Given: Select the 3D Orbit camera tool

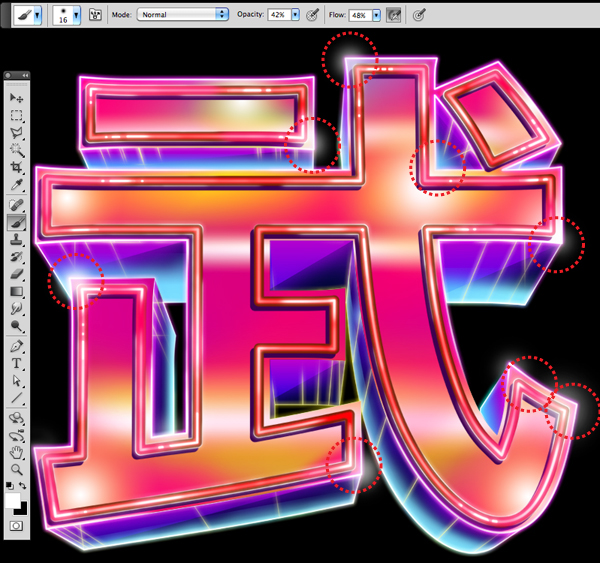Looking at the screenshot, I should click(x=16, y=435).
